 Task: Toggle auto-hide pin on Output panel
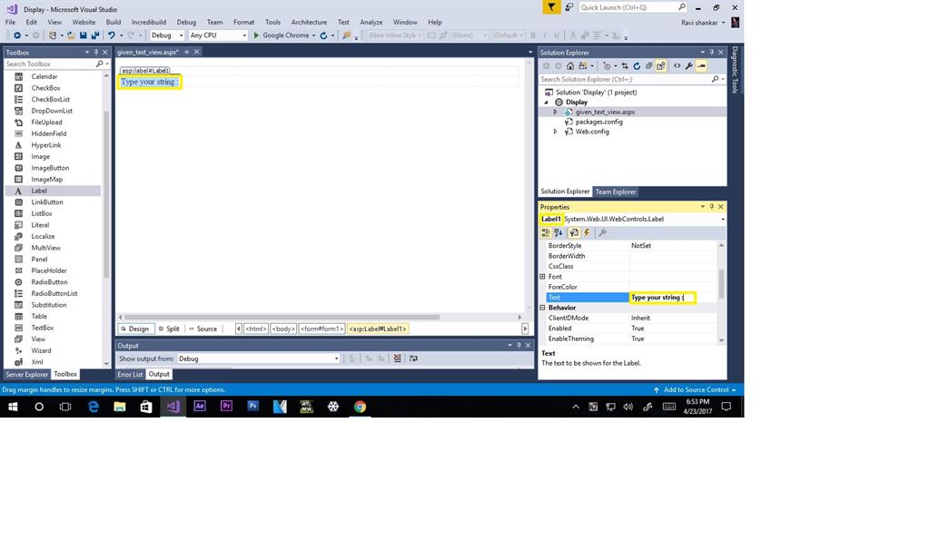(x=519, y=346)
